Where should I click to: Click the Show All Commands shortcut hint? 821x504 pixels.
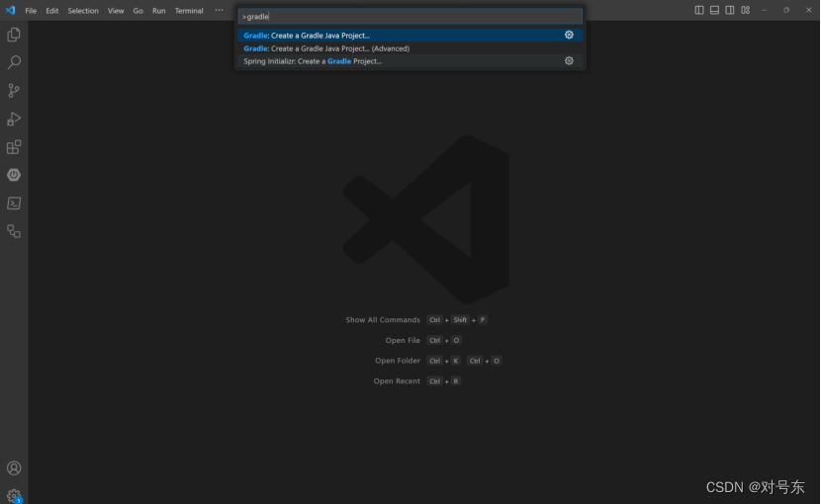coord(416,320)
